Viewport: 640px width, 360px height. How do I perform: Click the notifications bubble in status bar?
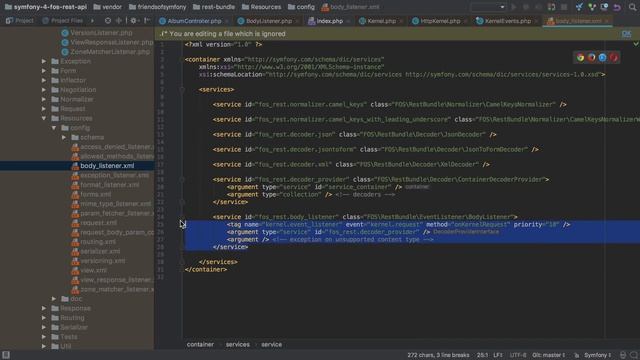[633, 355]
